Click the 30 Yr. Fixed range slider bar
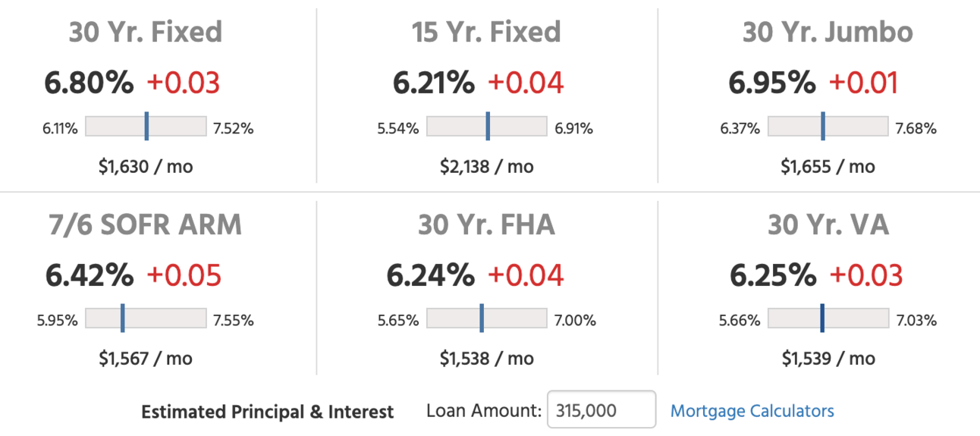Viewport: 980px width, 436px height. (146, 127)
